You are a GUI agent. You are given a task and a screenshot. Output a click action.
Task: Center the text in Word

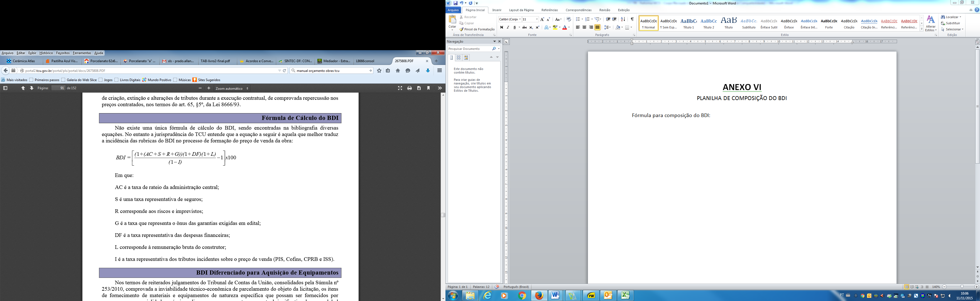pyautogui.click(x=584, y=27)
